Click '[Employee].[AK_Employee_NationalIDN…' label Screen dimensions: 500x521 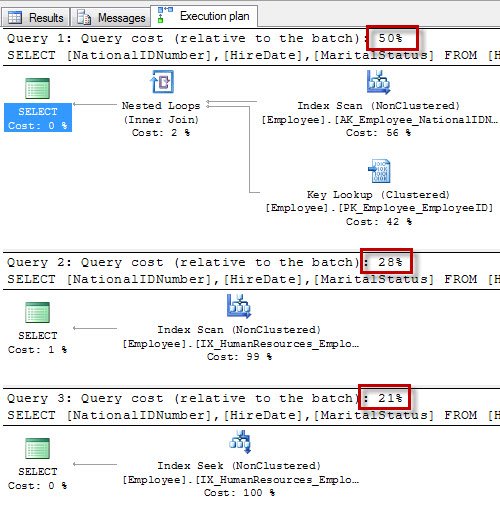pyautogui.click(x=379, y=120)
